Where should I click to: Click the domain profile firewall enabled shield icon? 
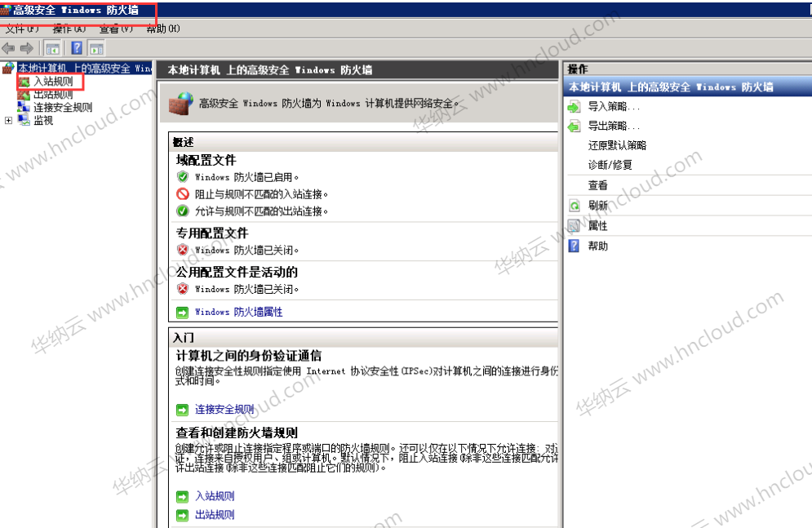pyautogui.click(x=183, y=177)
